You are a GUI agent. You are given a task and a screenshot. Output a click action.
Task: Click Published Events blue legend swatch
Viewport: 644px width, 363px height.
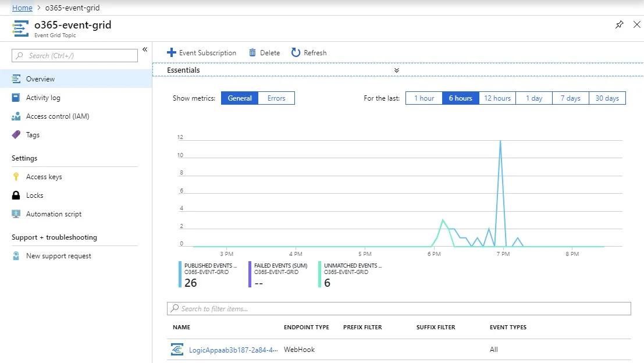coord(180,274)
